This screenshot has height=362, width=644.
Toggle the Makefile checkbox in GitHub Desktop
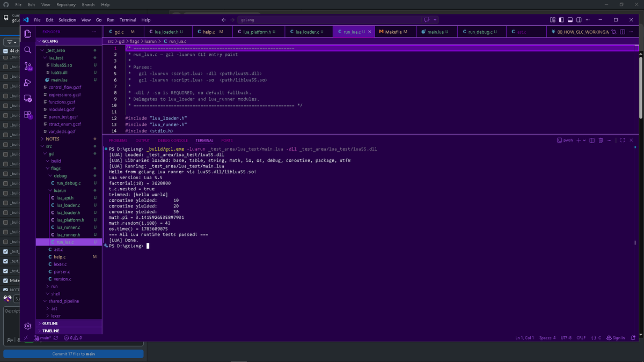coord(5,280)
